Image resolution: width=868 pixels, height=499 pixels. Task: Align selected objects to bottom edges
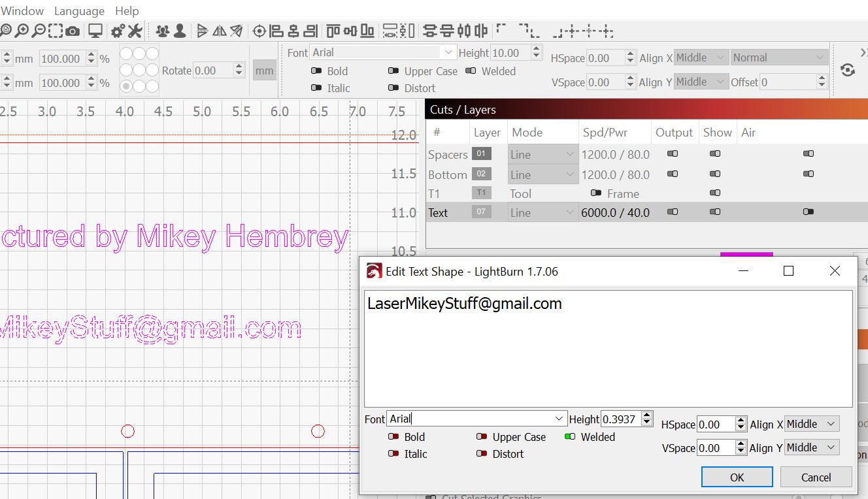[x=367, y=31]
